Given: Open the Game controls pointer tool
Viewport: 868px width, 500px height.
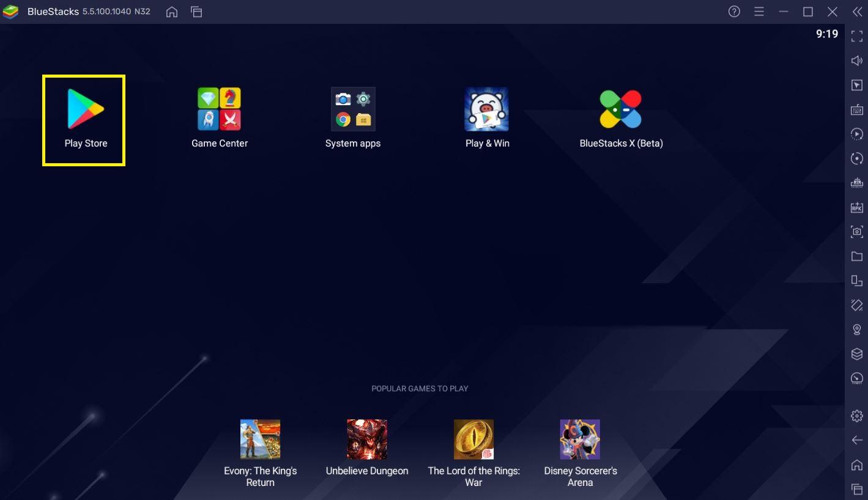Looking at the screenshot, I should [x=856, y=84].
